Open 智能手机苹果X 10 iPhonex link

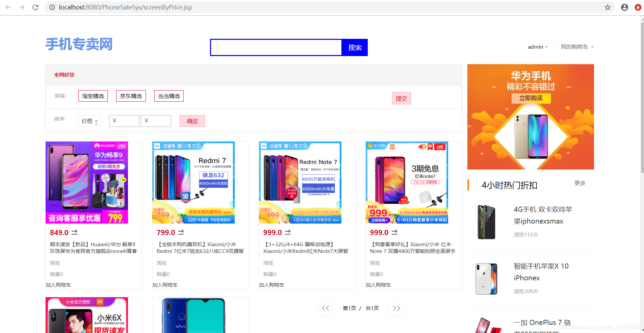tap(541, 272)
